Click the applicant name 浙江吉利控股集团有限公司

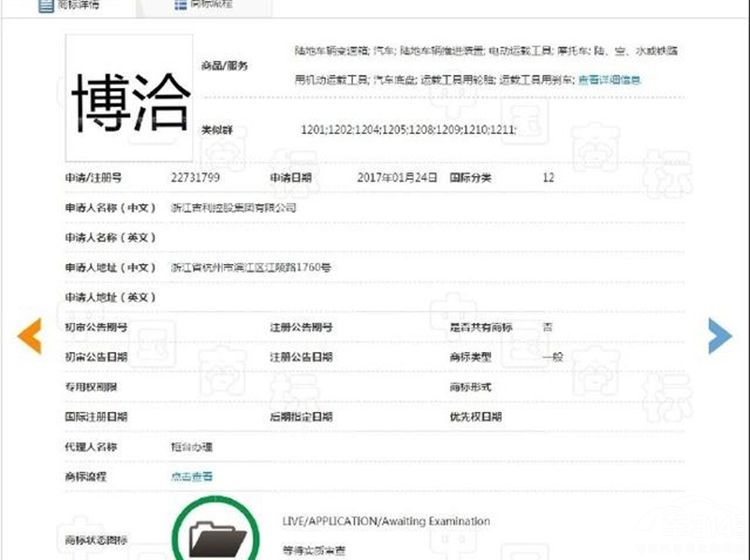click(x=234, y=207)
